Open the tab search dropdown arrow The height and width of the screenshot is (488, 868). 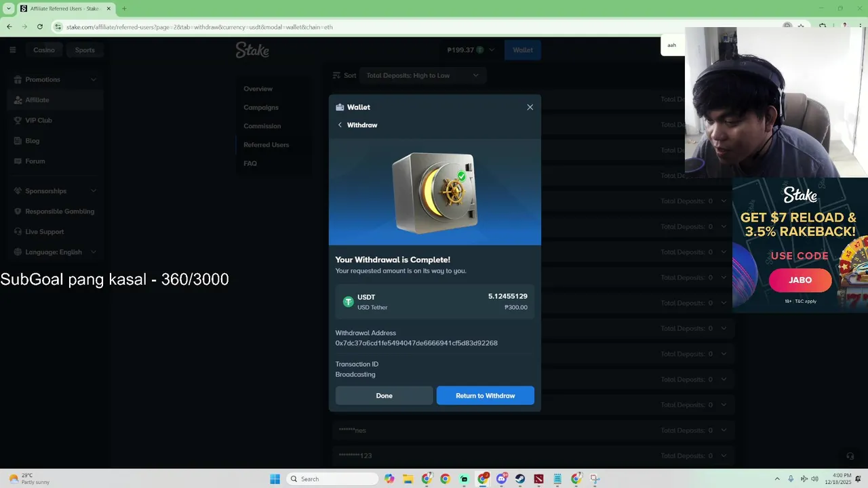click(x=8, y=9)
